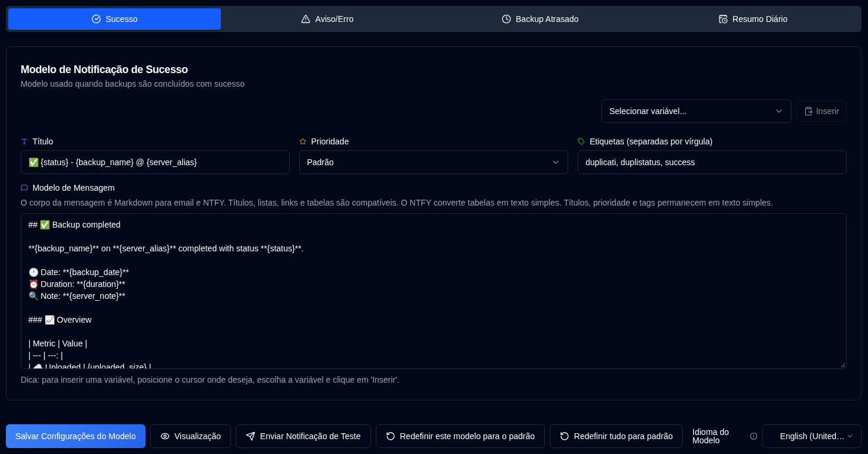This screenshot has width=868, height=454.
Task: Click Enviar Notificação de Teste button
Action: click(303, 436)
